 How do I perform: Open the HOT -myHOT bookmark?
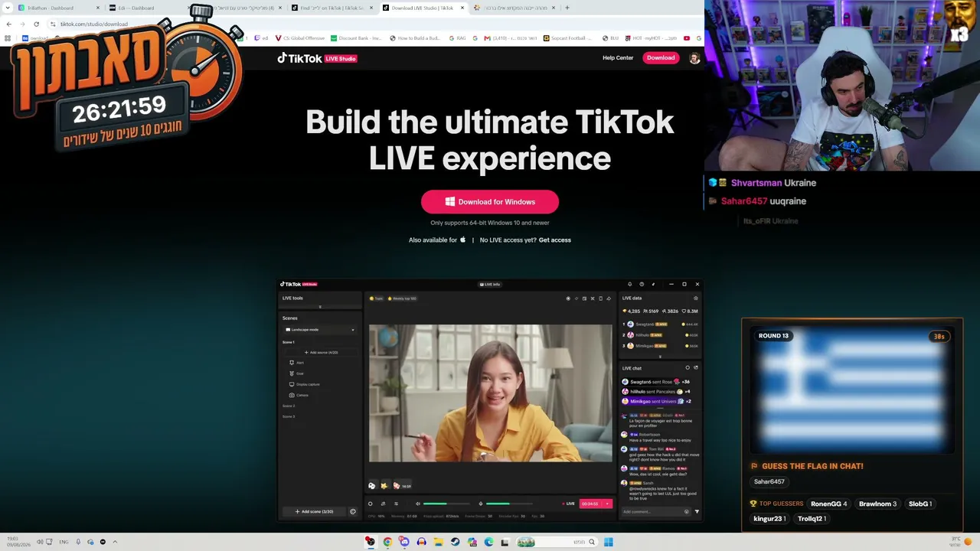click(x=650, y=38)
